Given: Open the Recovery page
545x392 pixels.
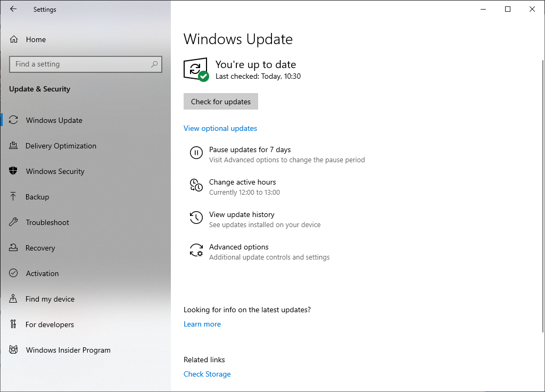Looking at the screenshot, I should click(86, 248).
